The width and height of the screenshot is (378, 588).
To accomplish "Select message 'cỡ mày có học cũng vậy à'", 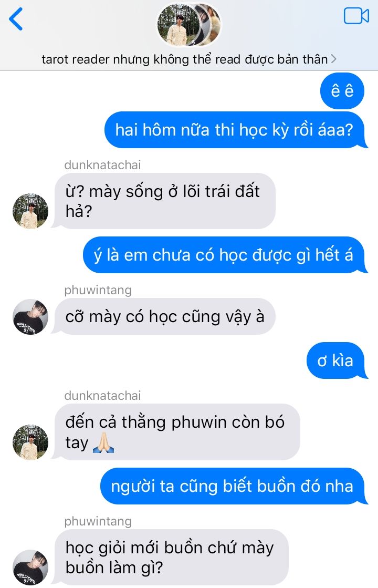I will [x=164, y=316].
